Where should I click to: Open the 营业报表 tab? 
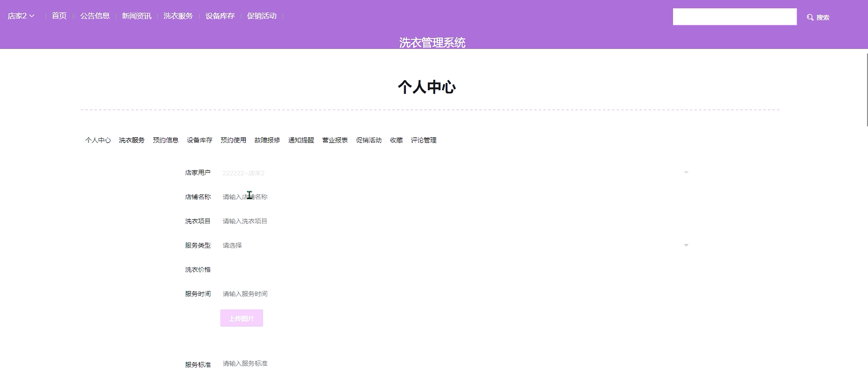pos(335,140)
